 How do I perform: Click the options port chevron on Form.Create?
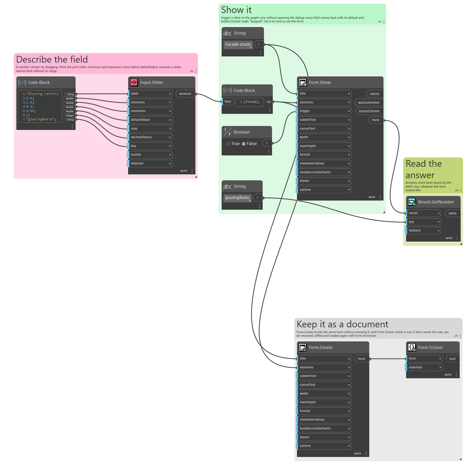click(349, 446)
